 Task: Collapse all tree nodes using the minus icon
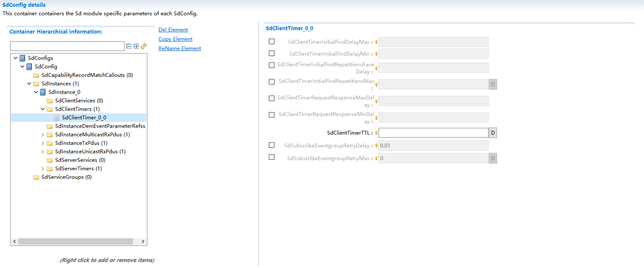point(129,46)
